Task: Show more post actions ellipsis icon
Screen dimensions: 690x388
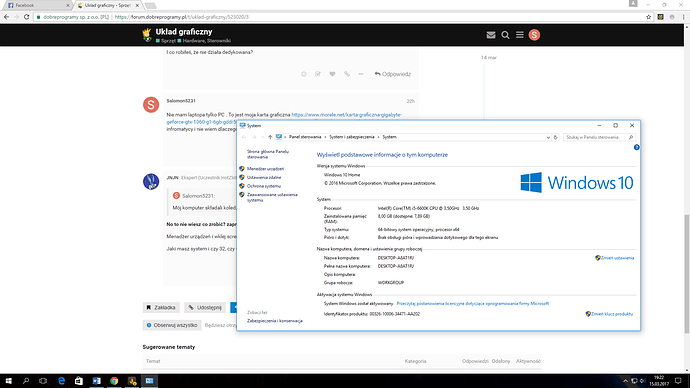Action: click(x=361, y=74)
